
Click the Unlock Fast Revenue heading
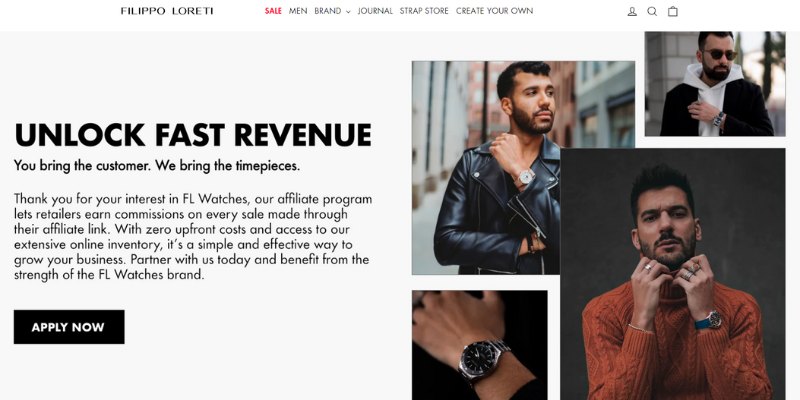193,135
